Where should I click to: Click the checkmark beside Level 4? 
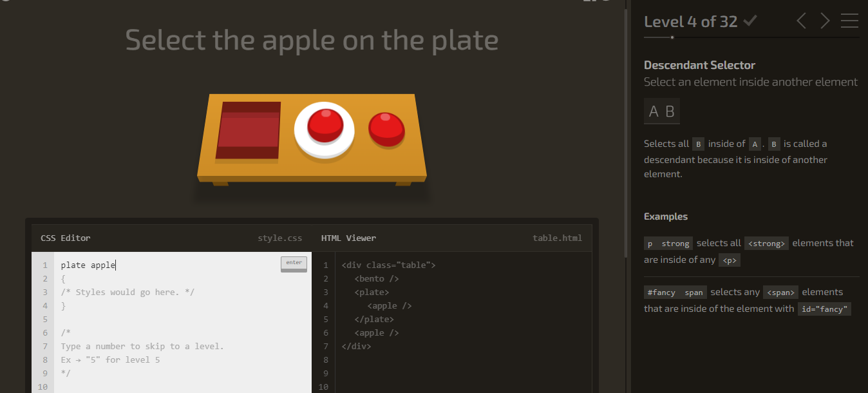point(749,20)
